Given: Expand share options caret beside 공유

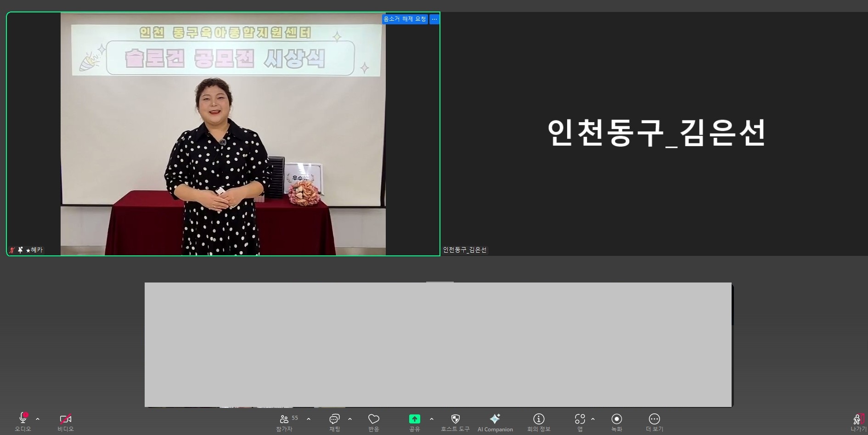Looking at the screenshot, I should [432, 419].
